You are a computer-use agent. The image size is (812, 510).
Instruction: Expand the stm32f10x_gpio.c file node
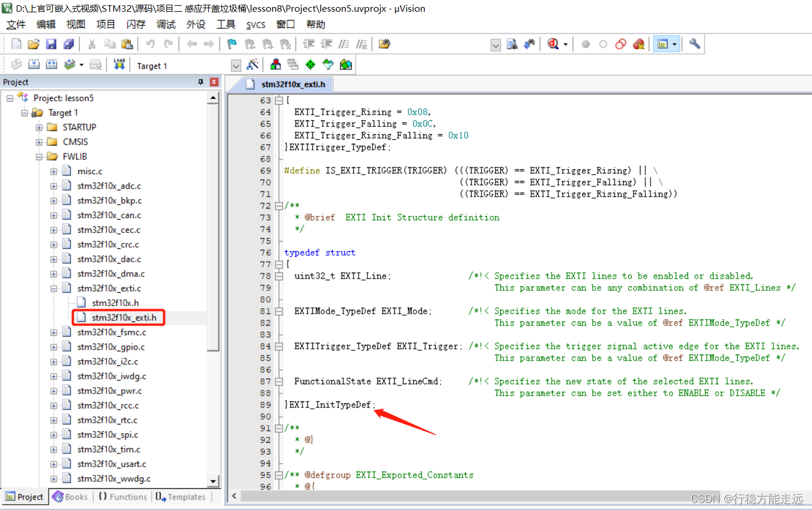(54, 347)
